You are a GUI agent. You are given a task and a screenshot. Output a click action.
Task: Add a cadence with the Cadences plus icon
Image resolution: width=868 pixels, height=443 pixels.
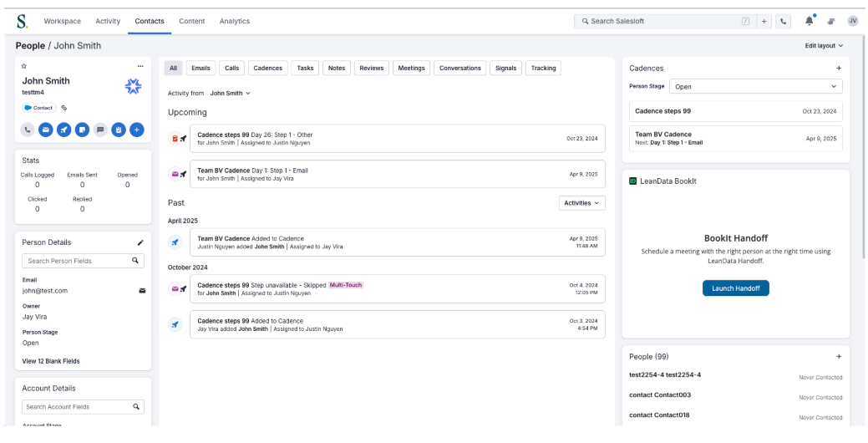839,68
